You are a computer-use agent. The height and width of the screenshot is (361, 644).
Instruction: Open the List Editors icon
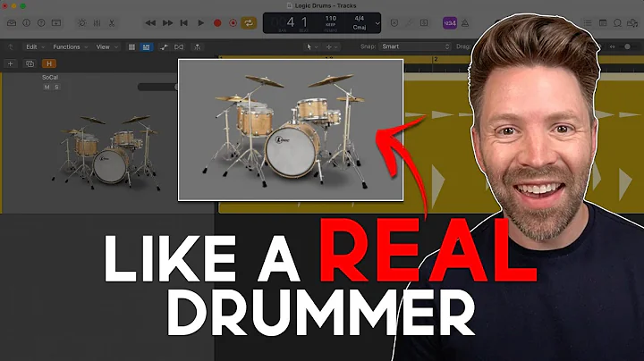(588, 23)
